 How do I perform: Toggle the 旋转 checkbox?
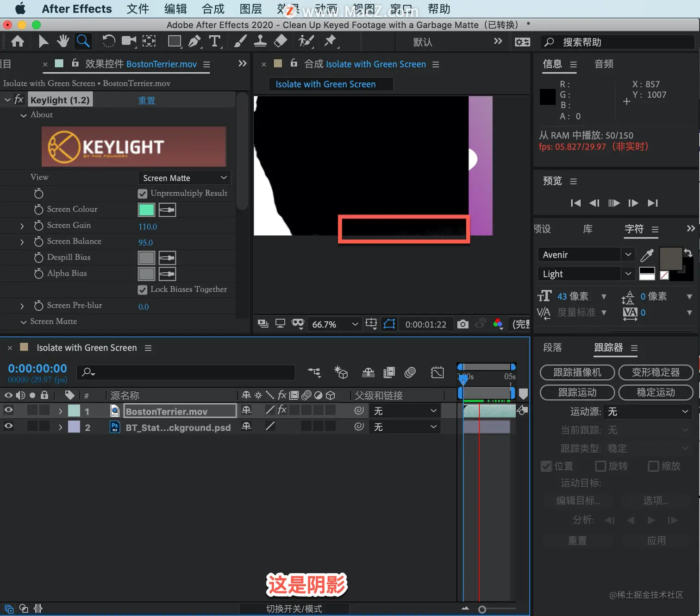pyautogui.click(x=600, y=466)
